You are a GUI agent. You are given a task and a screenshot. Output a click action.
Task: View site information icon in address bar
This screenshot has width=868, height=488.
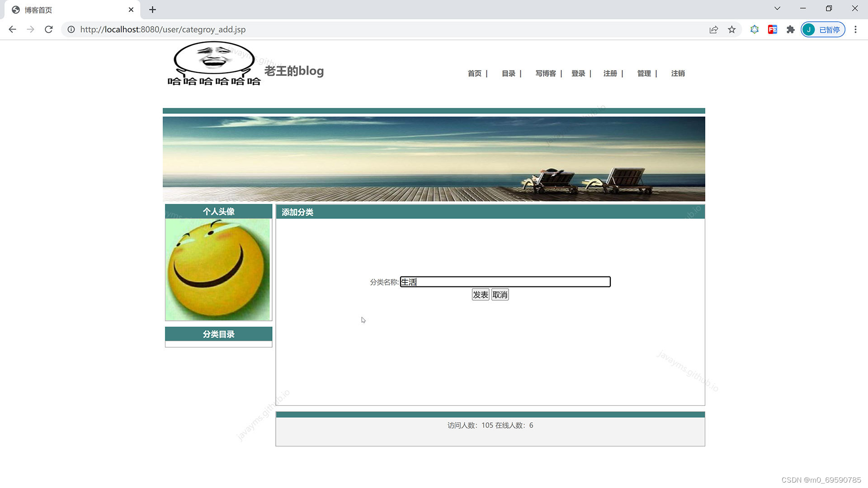tap(71, 29)
